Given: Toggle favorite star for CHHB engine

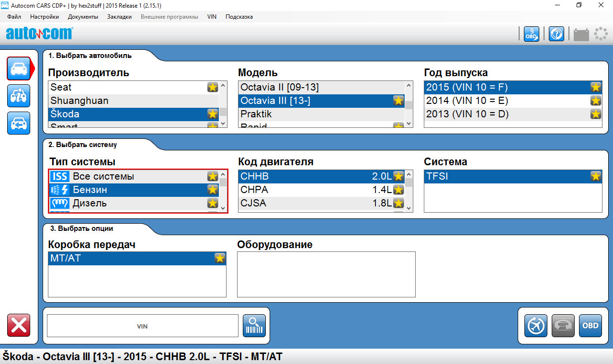Looking at the screenshot, I should coord(398,176).
